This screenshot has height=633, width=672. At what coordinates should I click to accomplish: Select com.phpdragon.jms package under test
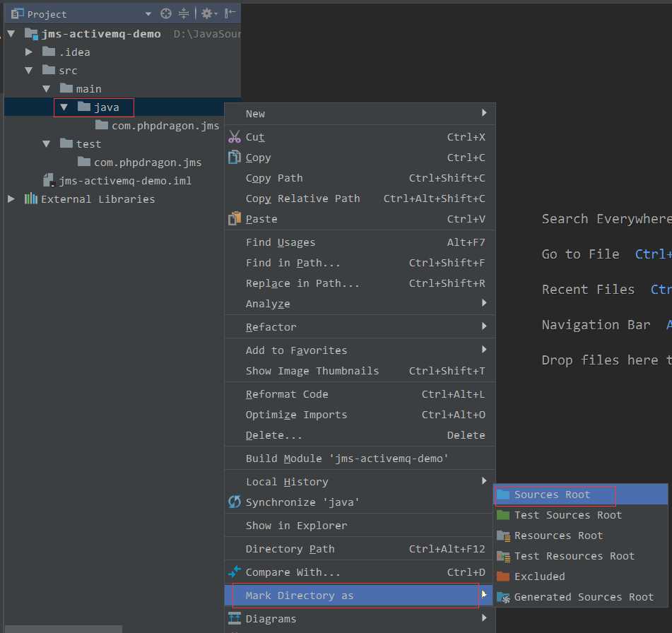pos(148,162)
